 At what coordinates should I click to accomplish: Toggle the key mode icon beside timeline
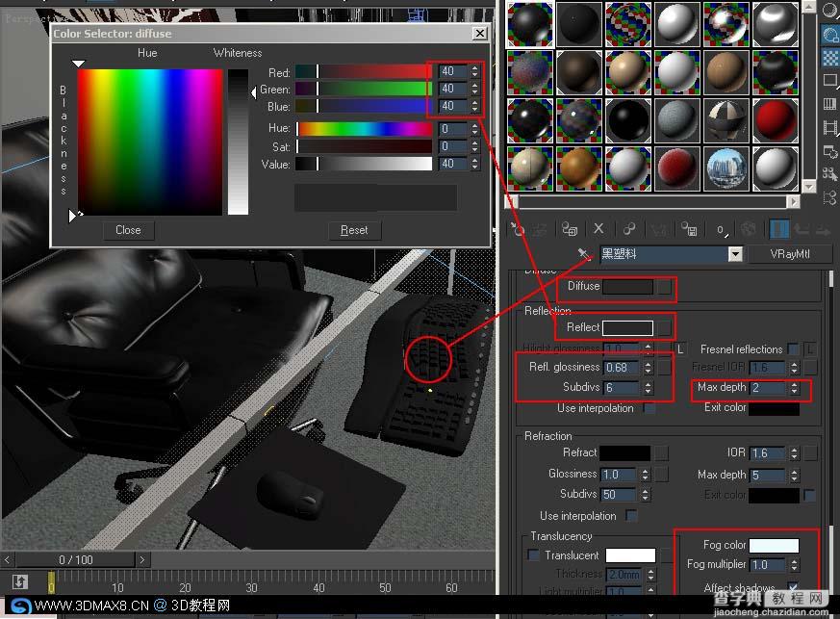click(x=20, y=581)
